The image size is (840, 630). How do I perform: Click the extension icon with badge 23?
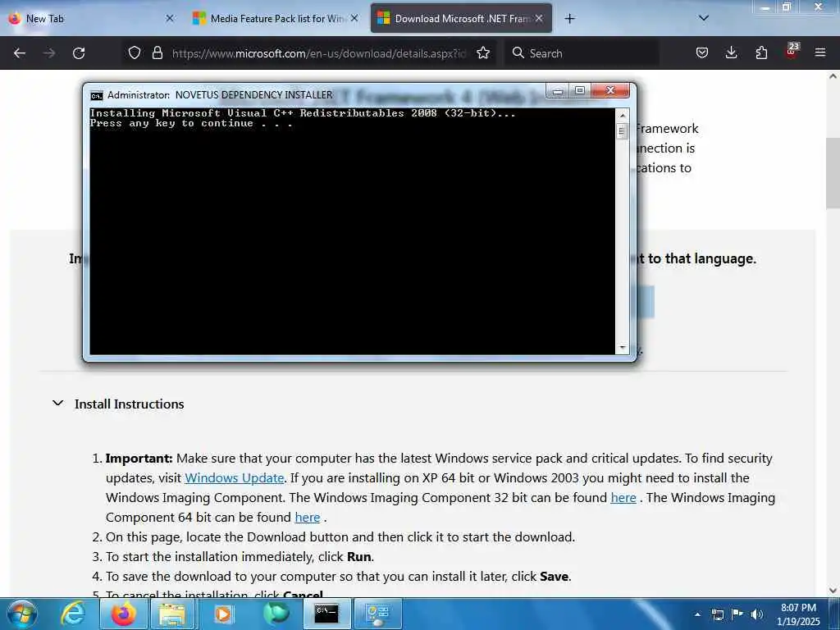[x=792, y=52]
